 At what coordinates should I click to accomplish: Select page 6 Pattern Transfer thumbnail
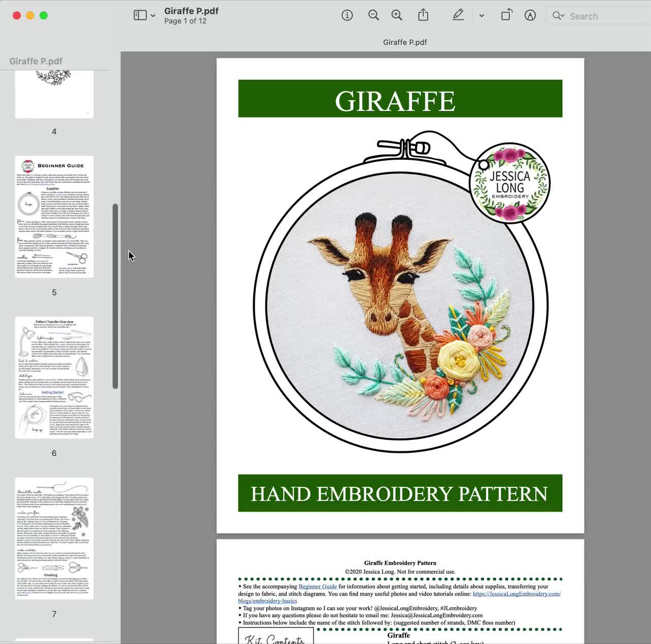pos(54,377)
